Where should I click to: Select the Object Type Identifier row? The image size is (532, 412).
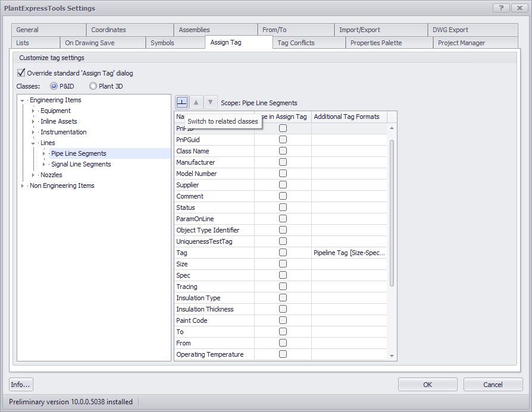click(281, 230)
